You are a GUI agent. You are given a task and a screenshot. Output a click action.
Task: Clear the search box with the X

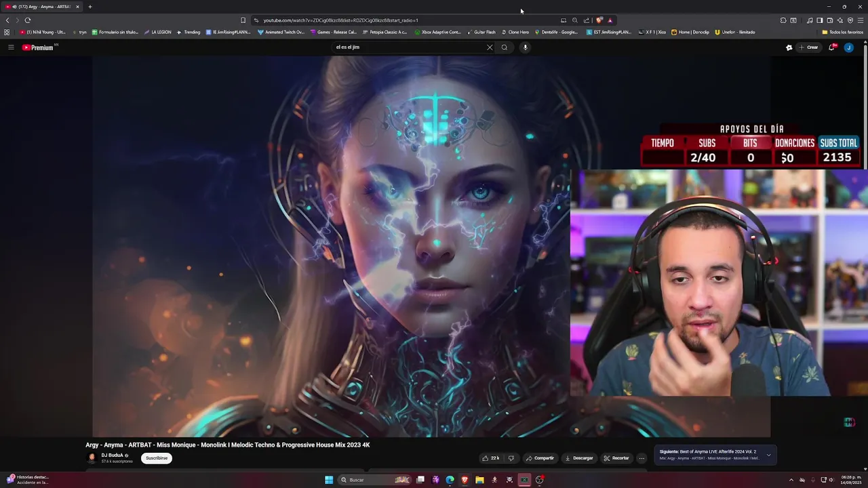[x=490, y=47]
